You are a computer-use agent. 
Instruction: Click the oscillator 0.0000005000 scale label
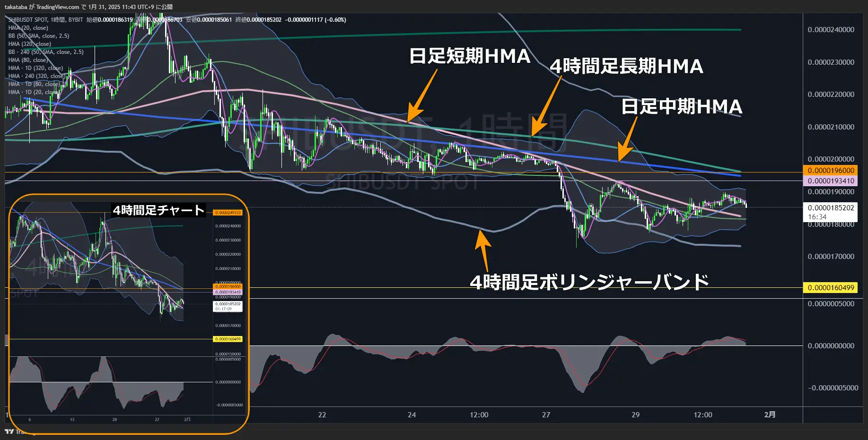tap(831, 304)
